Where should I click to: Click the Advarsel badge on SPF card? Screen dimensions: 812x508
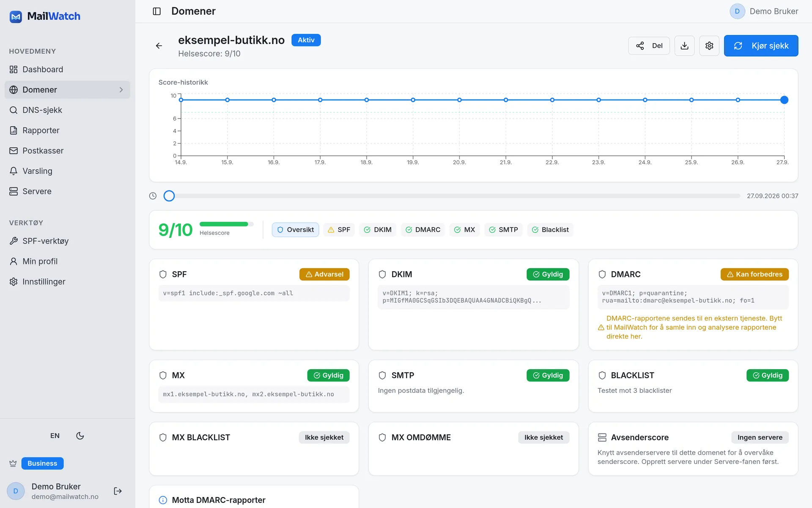324,274
